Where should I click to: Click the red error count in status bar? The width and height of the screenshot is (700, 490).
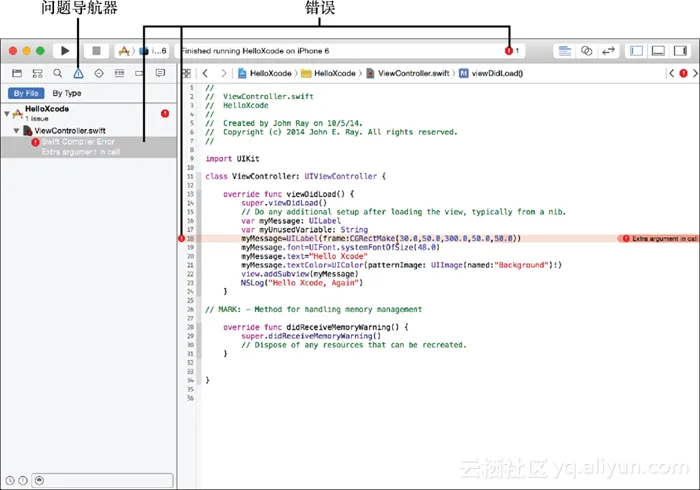[x=512, y=50]
